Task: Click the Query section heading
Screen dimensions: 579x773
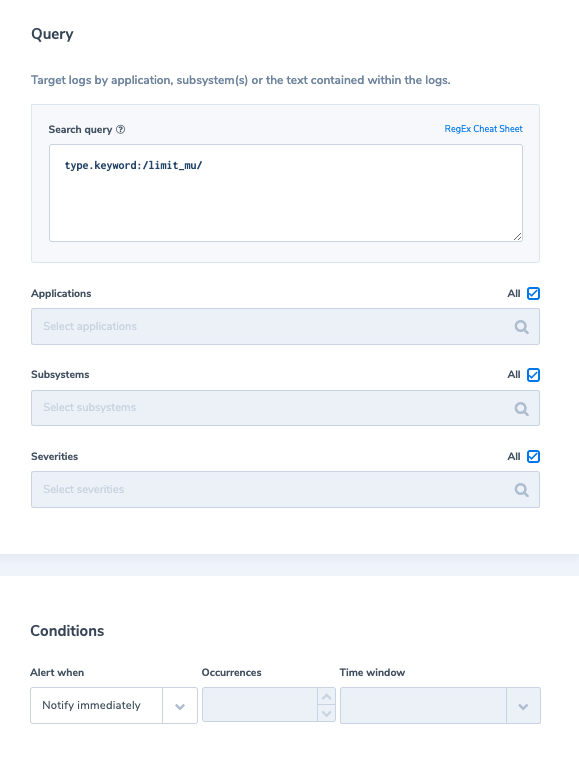Action: click(x=52, y=34)
